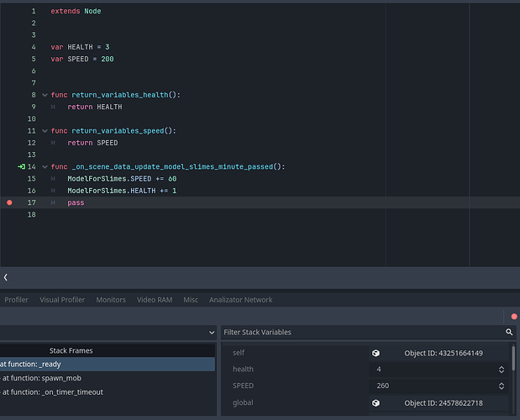Click the left chevron to toggle scripts panel
Viewport: 520px width, 420px height.
[x=6, y=277]
